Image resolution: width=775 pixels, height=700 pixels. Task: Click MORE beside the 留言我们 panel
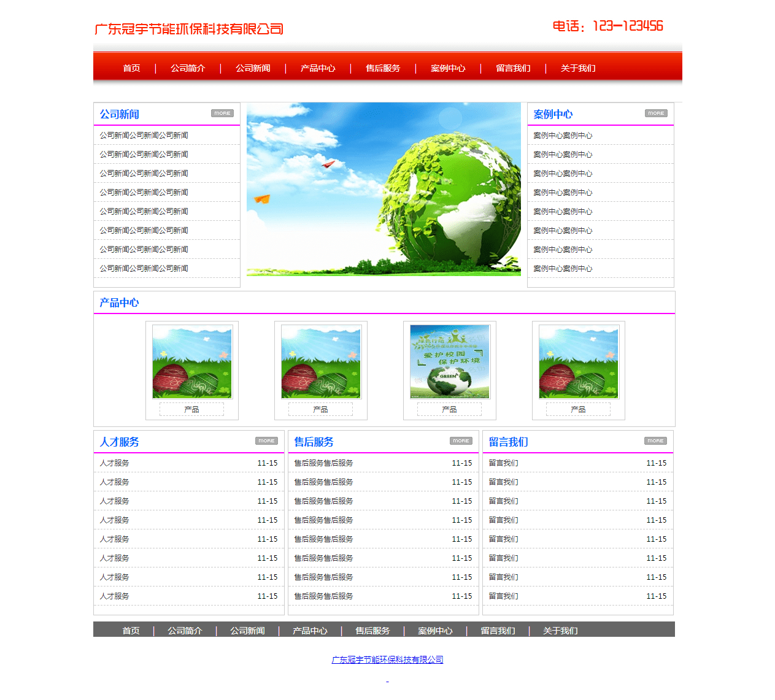coord(655,440)
